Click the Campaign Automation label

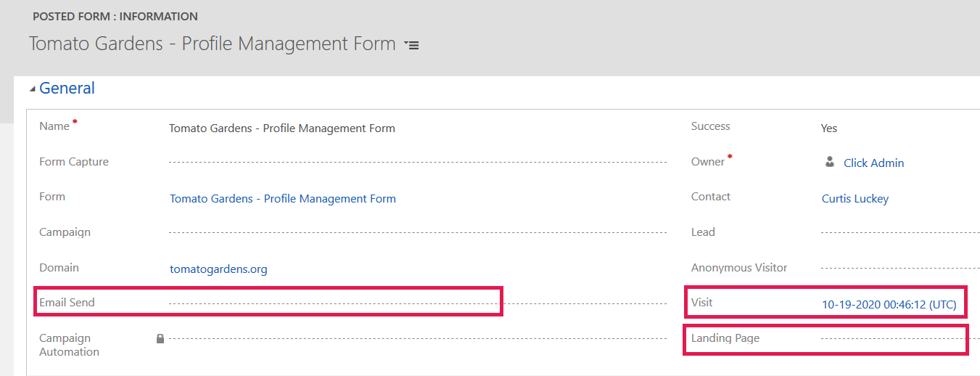coord(69,345)
